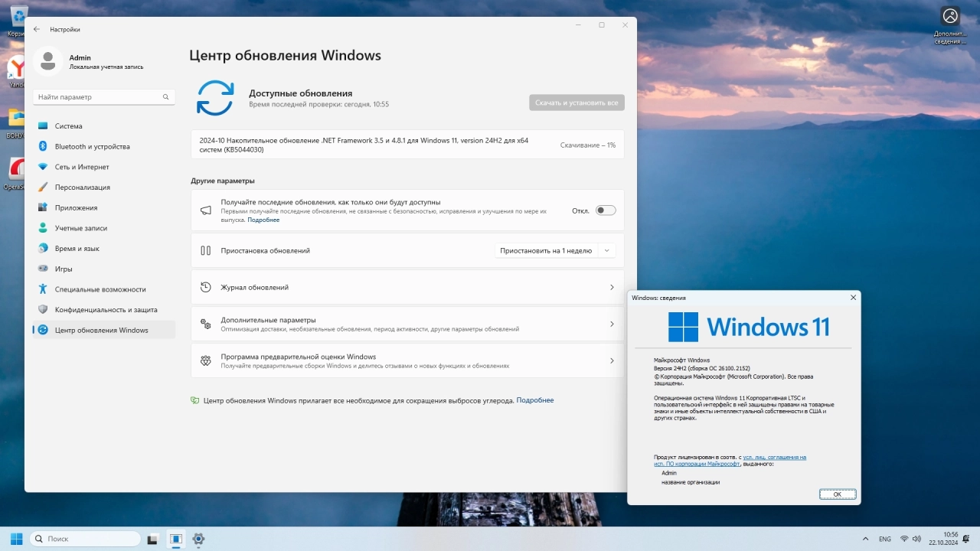Click the Найти параметр search field

coord(104,97)
